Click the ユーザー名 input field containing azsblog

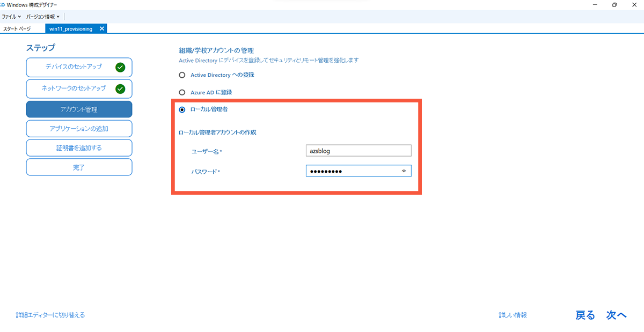coord(358,150)
